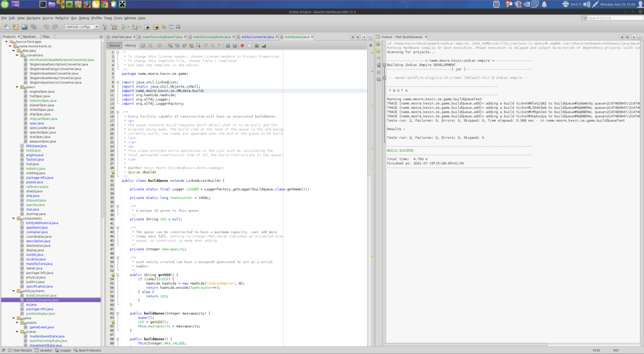644x354 pixels.
Task: Switch to the entityConverter.java editor tab
Action: pyautogui.click(x=258, y=37)
